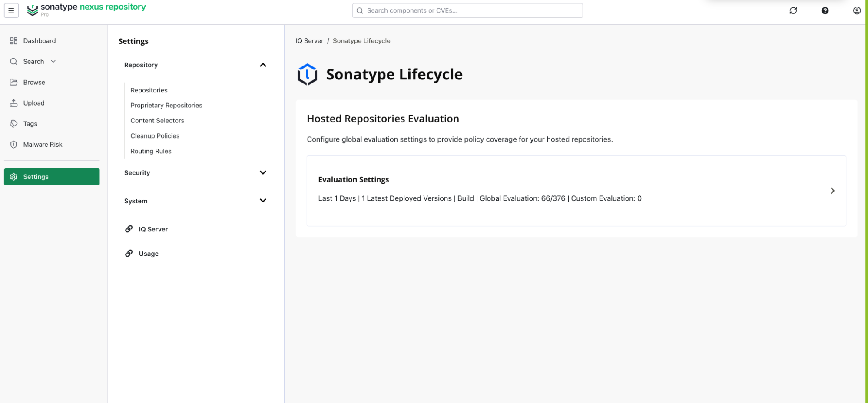Click Sonatype Lifecycle breadcrumb text
The image size is (868, 403).
(x=361, y=41)
